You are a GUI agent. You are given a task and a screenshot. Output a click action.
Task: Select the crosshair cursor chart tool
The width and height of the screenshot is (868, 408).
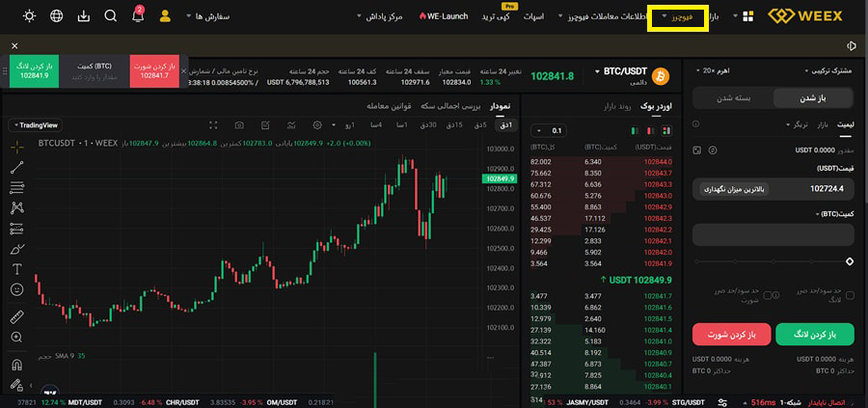17,147
